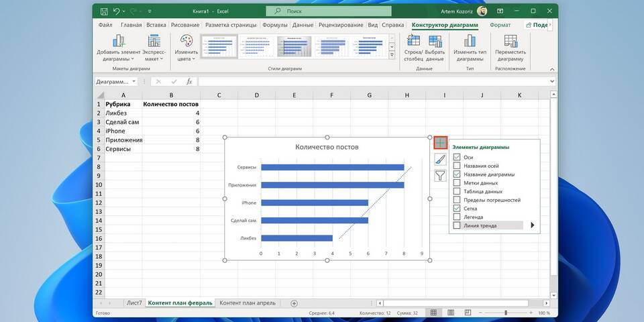644x322 pixels.
Task: Expand the Trendline (Линия тренда) submenu arrow
Action: (x=533, y=225)
